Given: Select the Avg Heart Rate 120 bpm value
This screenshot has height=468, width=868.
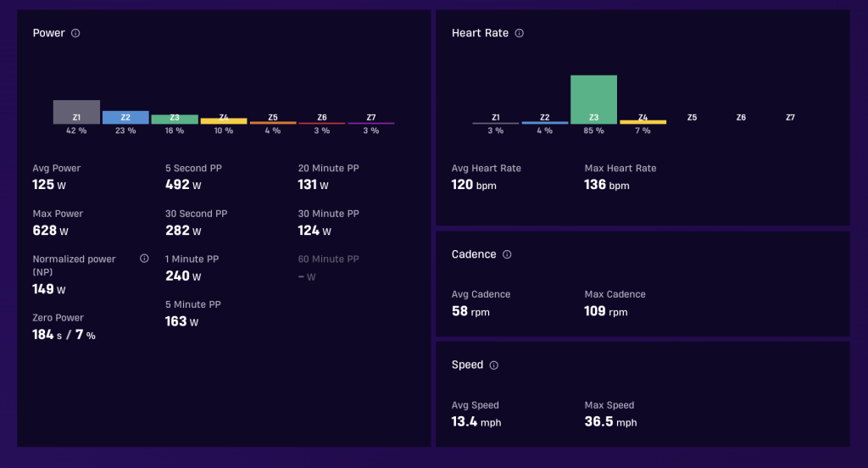Looking at the screenshot, I should coord(474,185).
